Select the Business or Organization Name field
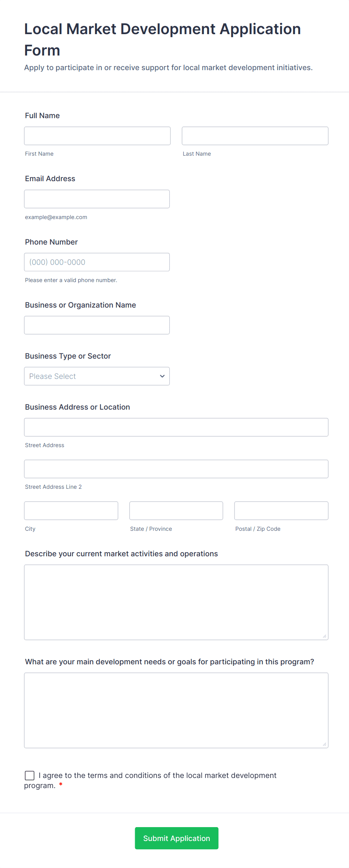Viewport: 349px width, 868px height. [x=97, y=325]
